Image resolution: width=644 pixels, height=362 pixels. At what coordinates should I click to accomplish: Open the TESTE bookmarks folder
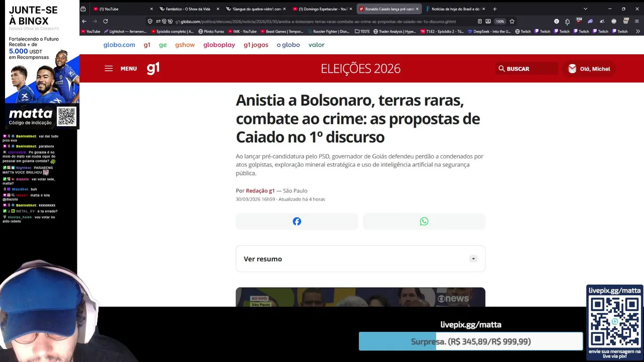click(x=362, y=31)
